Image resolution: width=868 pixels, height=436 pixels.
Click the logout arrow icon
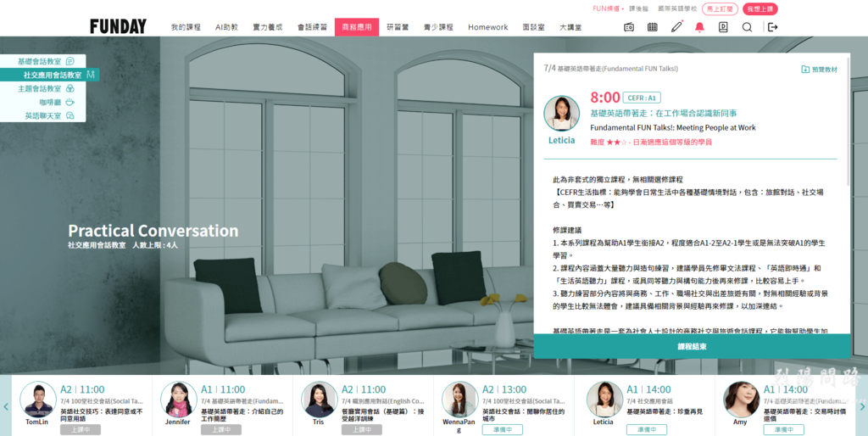pos(773,26)
